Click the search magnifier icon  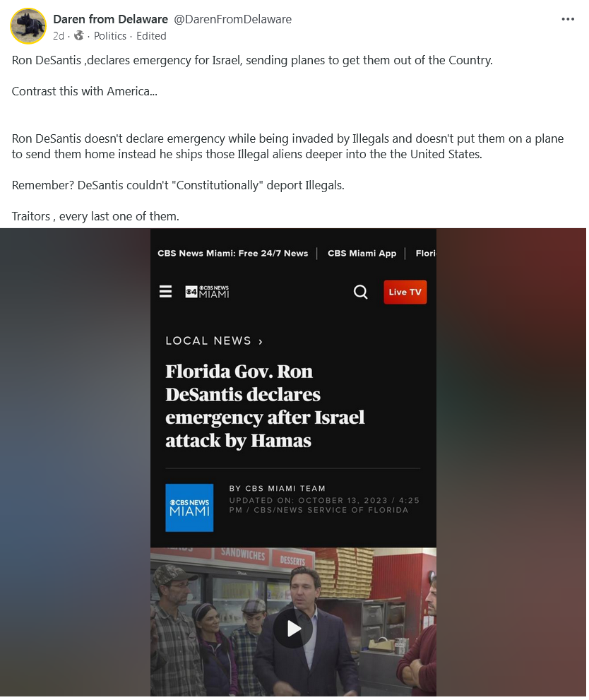pos(361,292)
